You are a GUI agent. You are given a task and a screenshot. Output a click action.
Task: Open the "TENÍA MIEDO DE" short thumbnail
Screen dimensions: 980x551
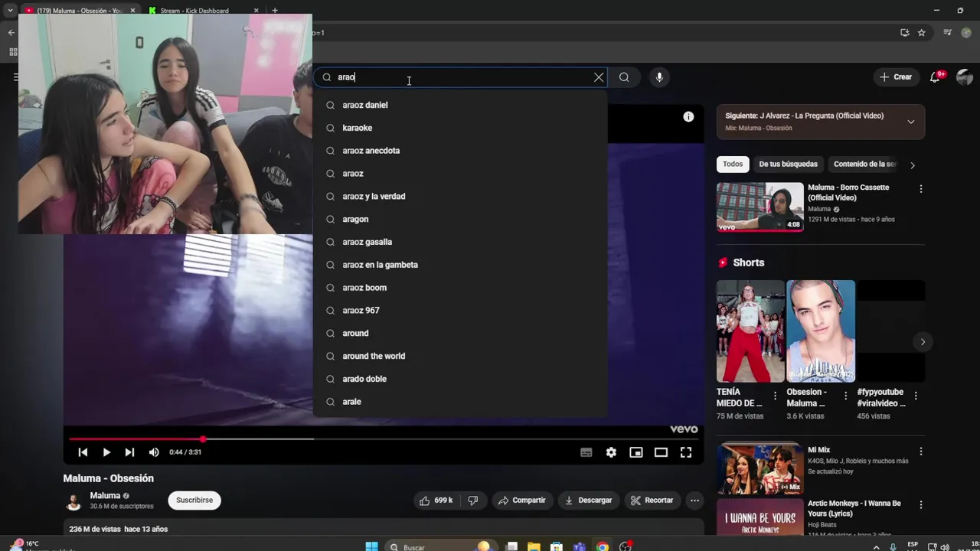coord(750,331)
